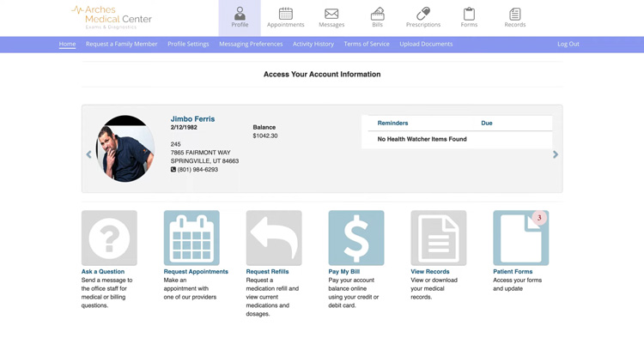Show previous patient with left arrow
The width and height of the screenshot is (644, 362).
88,154
